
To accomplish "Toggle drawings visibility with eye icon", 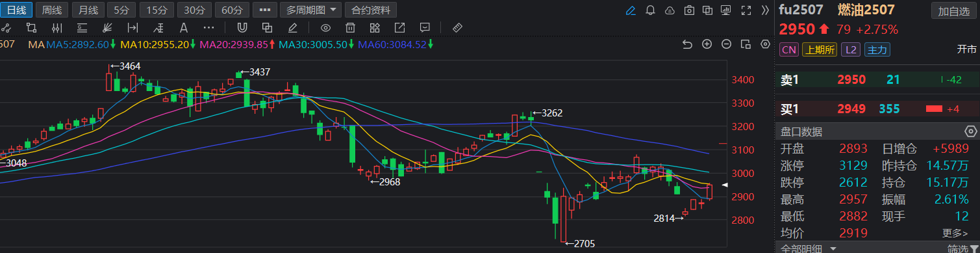I will point(326,27).
